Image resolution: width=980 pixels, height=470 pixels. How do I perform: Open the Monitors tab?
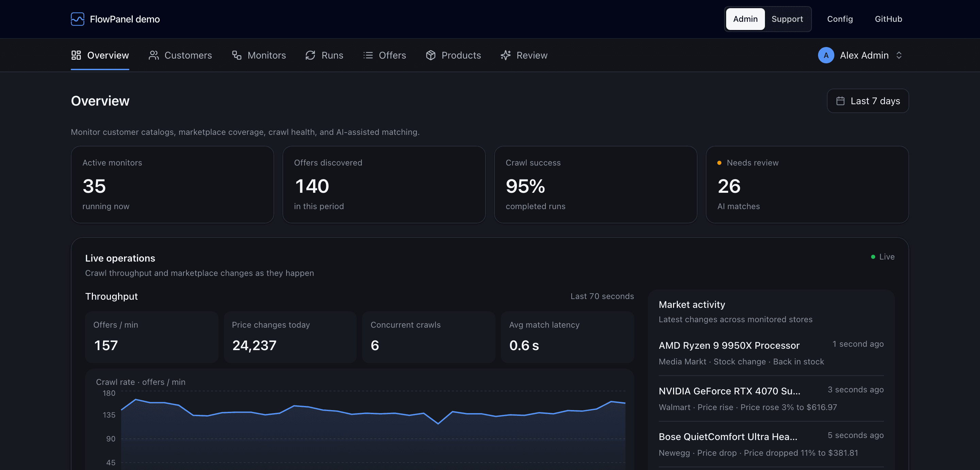pyautogui.click(x=259, y=55)
